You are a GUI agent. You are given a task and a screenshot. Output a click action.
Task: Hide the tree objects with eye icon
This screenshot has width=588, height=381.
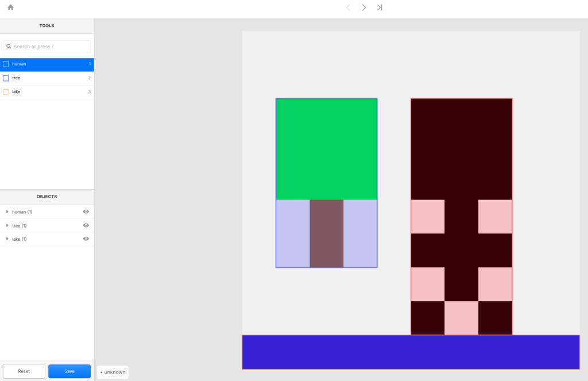point(86,226)
